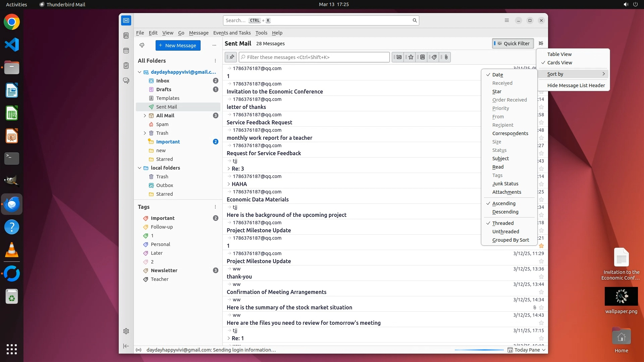Star the 'Project Milestone Update' 11:29 message

541,261
